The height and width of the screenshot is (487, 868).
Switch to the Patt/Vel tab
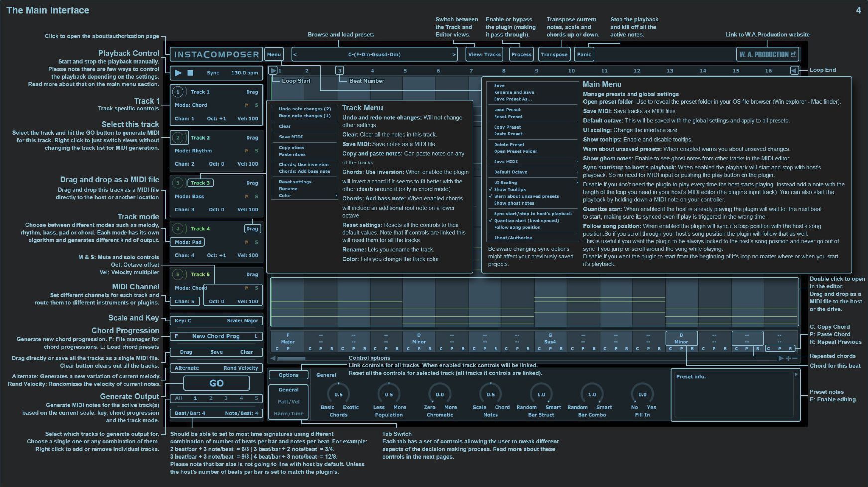click(289, 402)
